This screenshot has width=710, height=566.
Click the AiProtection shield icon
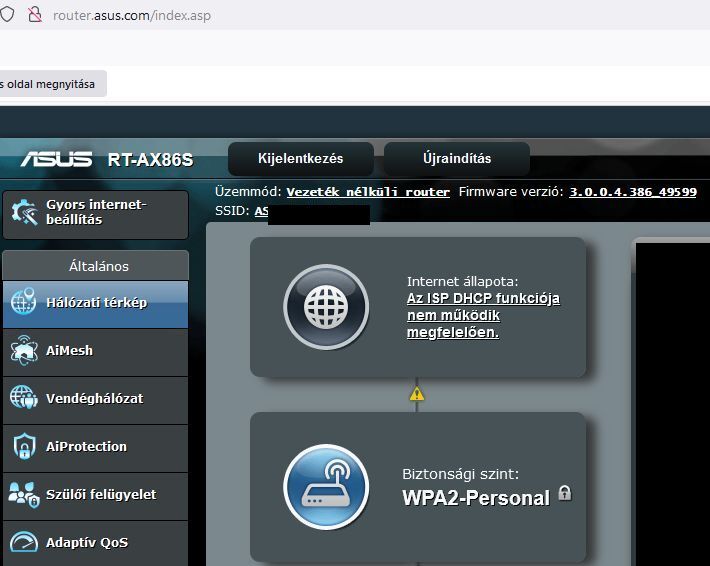point(24,446)
